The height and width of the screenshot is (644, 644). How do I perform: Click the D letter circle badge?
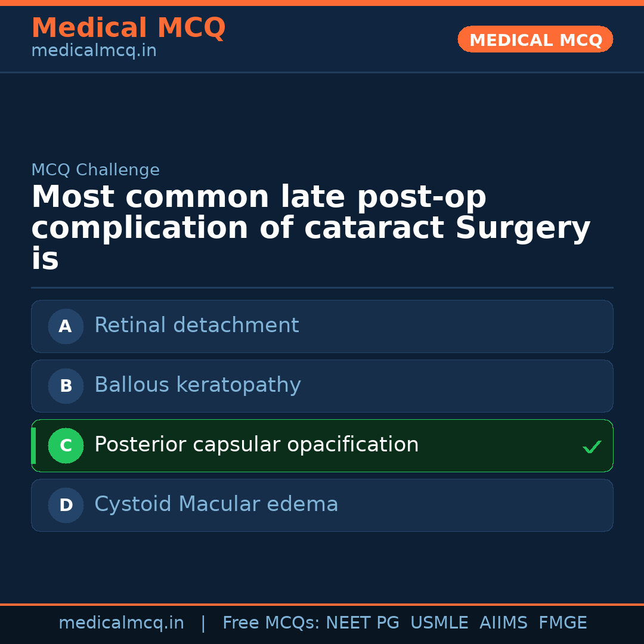coord(66,505)
